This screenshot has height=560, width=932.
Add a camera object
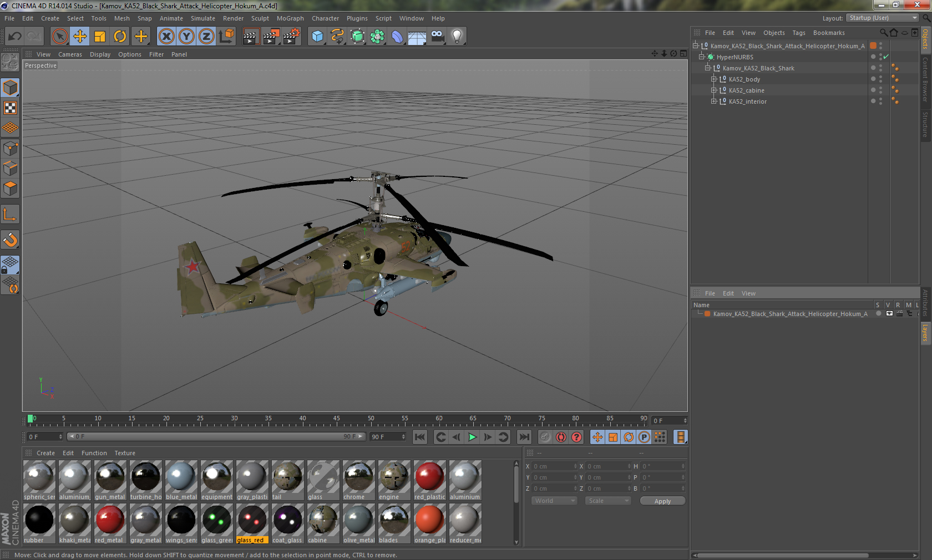(437, 37)
